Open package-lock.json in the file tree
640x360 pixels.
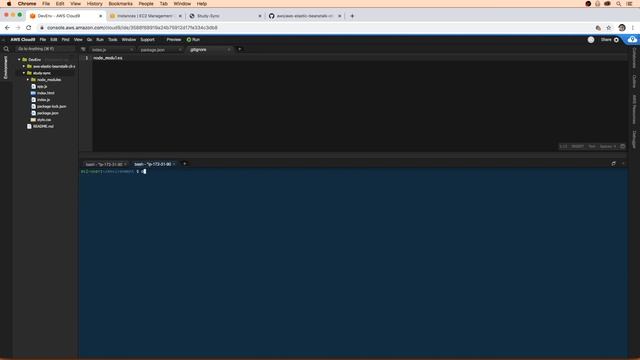coord(51,107)
